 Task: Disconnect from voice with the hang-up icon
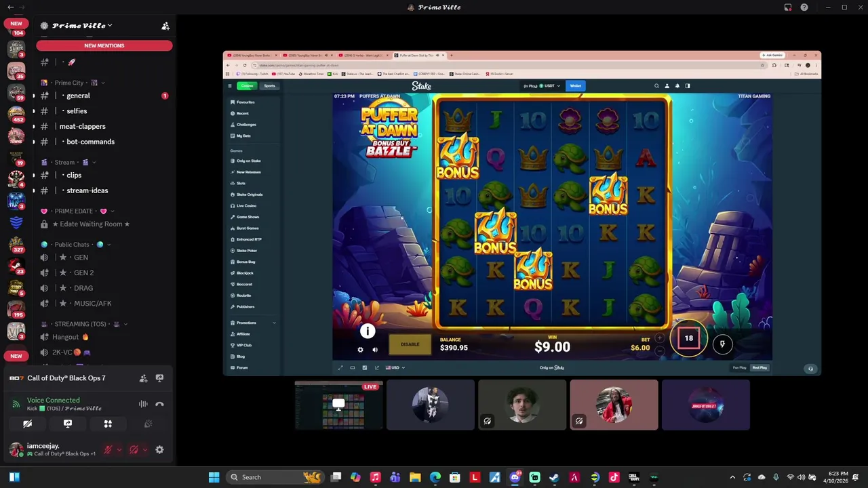tap(159, 404)
